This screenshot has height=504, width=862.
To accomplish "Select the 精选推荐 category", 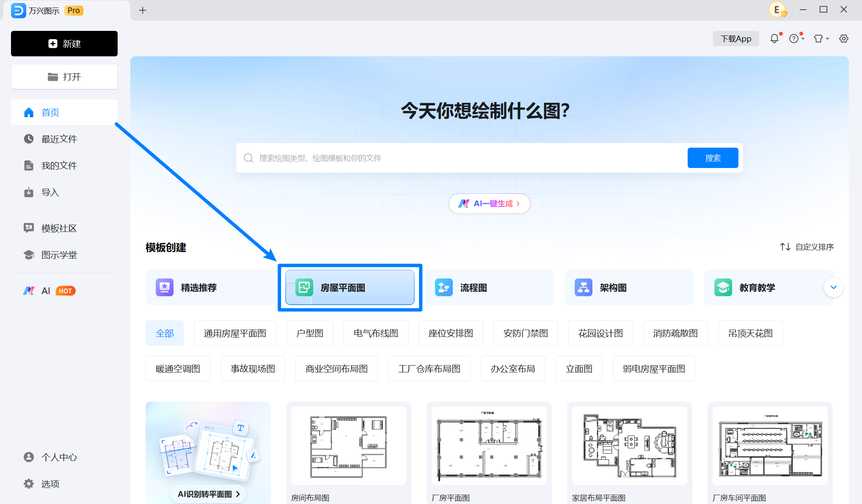I will click(x=210, y=287).
